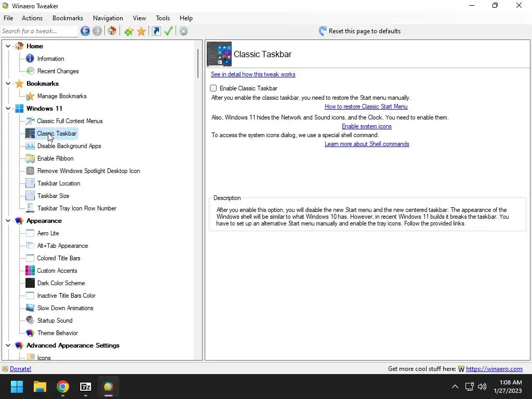532x399 pixels.
Task: Open settings with the gear toolbar icon
Action: (183, 31)
